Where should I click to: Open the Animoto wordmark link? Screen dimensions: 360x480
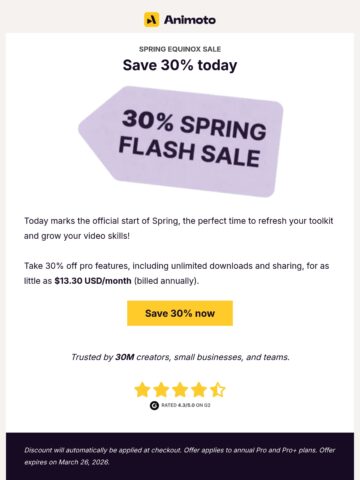tap(190, 20)
